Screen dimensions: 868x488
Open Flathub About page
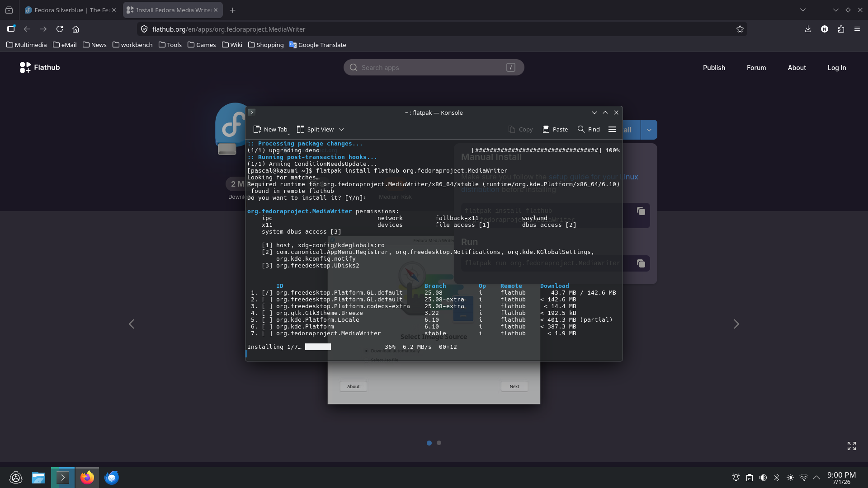[797, 67]
